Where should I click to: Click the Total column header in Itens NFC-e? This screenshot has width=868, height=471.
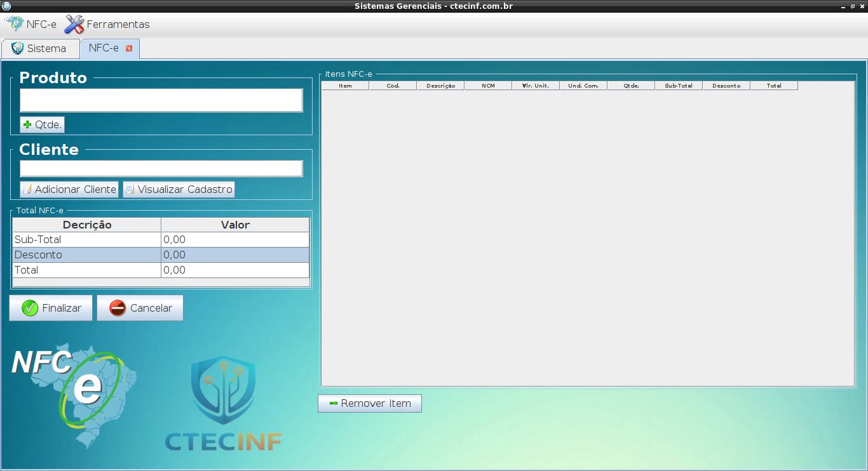tap(774, 86)
